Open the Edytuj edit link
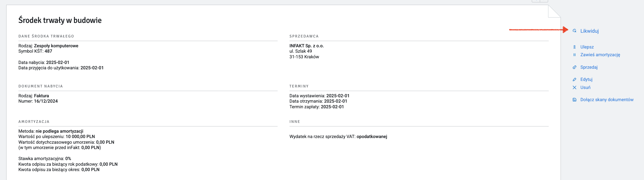Screen dimensions: 644x180 [586, 79]
